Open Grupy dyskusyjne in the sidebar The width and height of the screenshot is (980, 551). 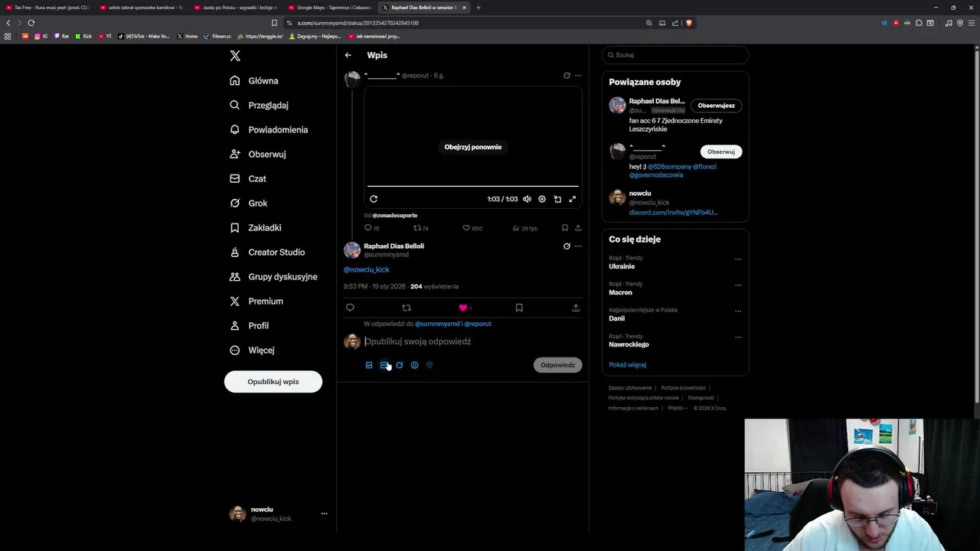click(273, 276)
